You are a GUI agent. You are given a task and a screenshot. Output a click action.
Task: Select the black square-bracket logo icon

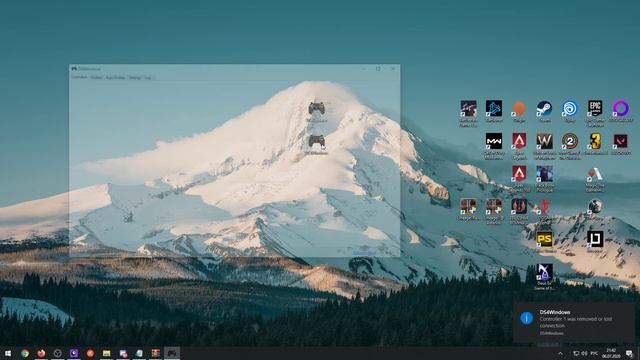(595, 239)
